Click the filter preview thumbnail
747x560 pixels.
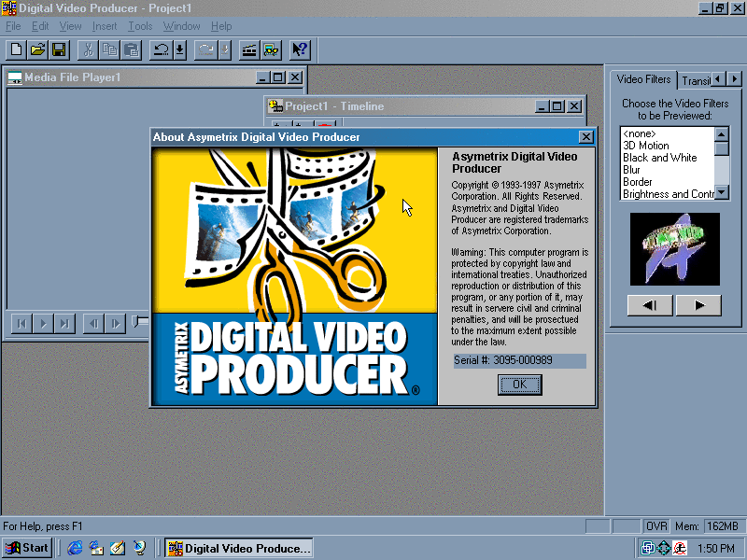coord(674,249)
